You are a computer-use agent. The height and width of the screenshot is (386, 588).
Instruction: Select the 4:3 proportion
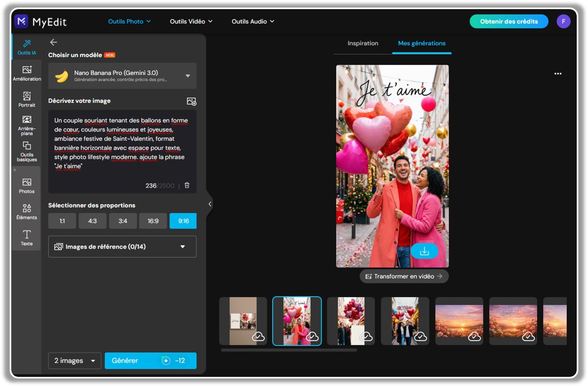[x=92, y=221]
